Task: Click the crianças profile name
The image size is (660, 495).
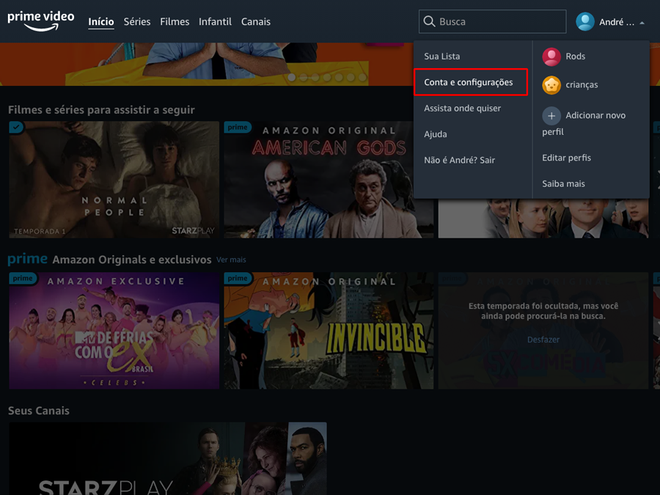Action: click(582, 85)
